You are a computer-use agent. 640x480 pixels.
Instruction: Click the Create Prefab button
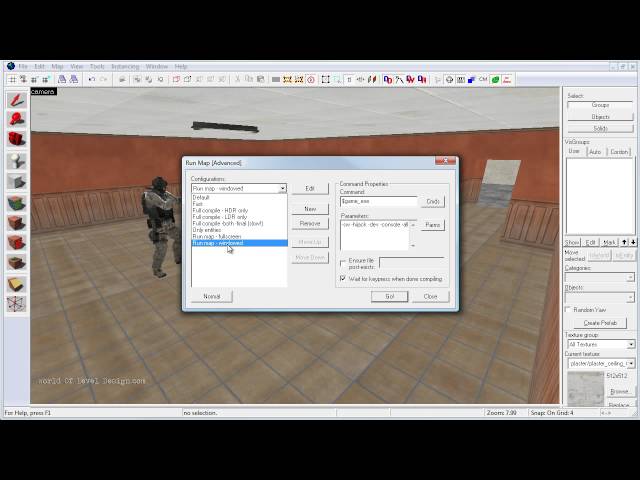pos(600,323)
